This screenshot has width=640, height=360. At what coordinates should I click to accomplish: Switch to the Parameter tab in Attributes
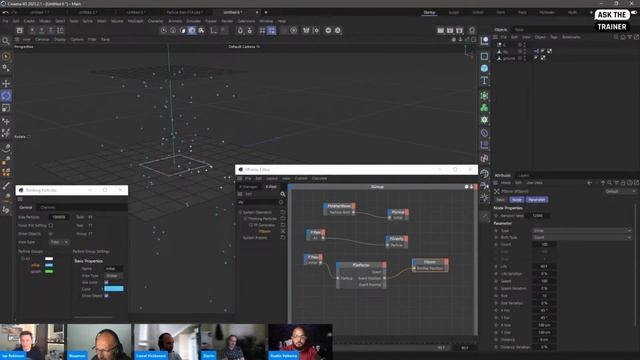537,200
